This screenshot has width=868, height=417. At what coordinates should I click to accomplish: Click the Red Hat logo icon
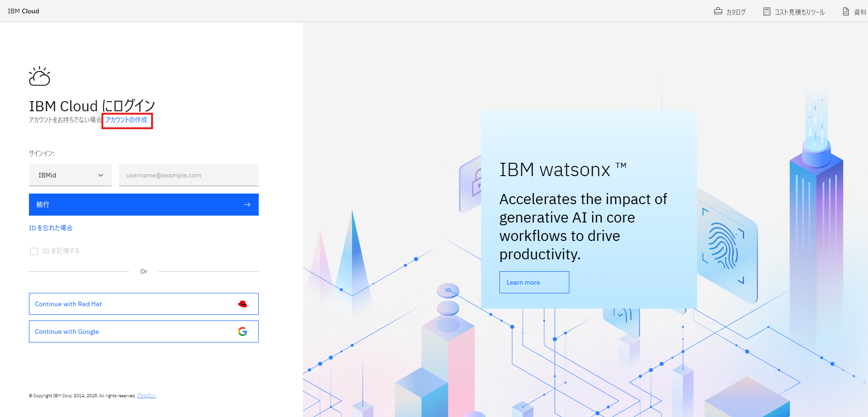[x=243, y=304]
